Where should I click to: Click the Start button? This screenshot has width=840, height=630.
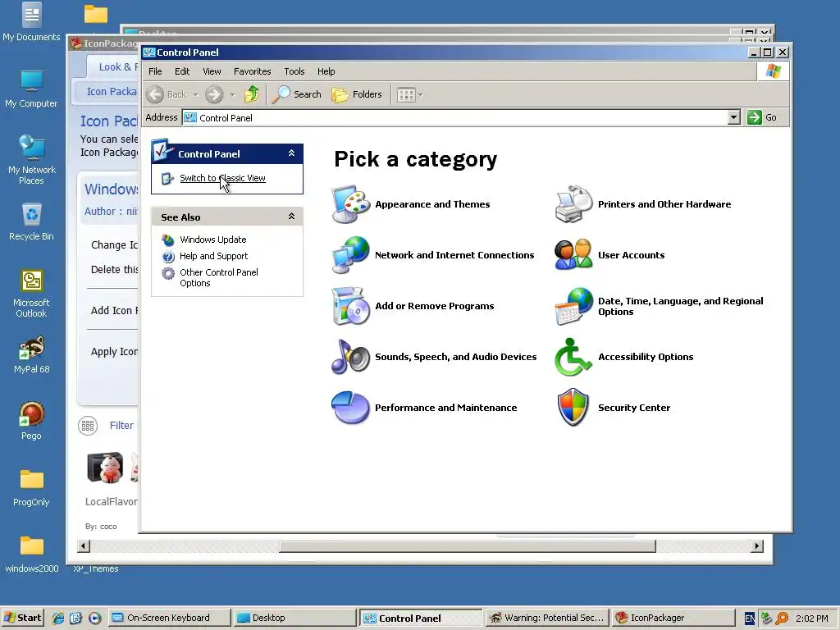point(22,618)
